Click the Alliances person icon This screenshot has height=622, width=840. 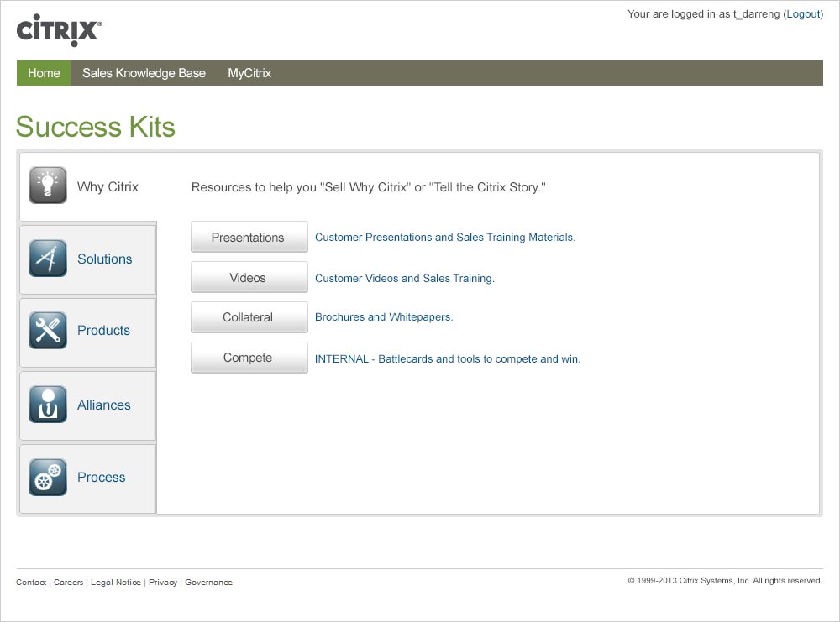pyautogui.click(x=48, y=404)
